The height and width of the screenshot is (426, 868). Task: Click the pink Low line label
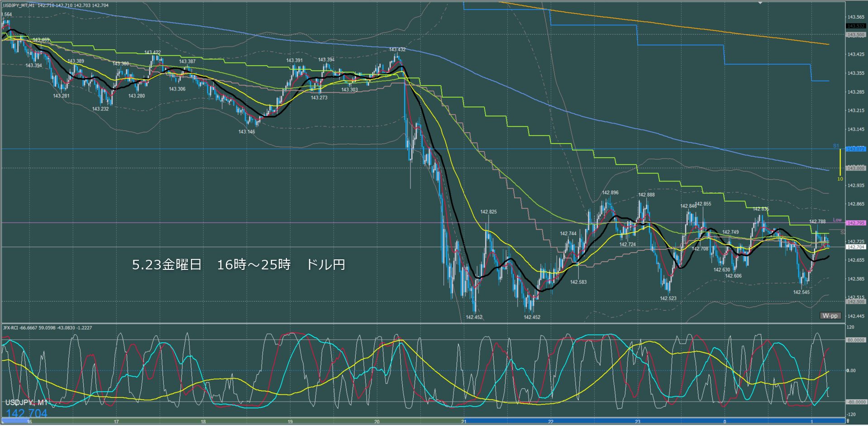click(x=837, y=220)
